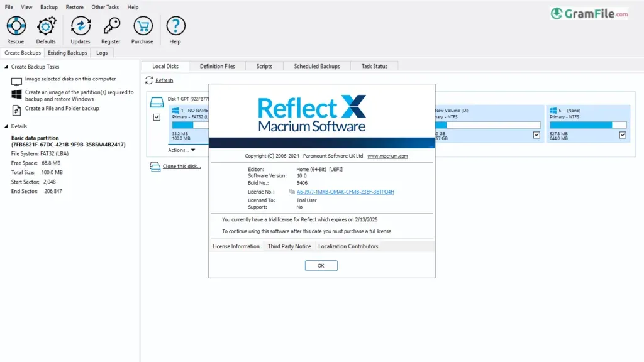Open the License Information tab in dialog

click(236, 246)
